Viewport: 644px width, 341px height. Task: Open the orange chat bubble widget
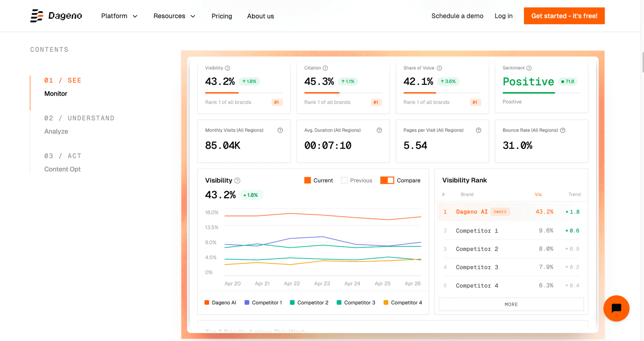616,308
